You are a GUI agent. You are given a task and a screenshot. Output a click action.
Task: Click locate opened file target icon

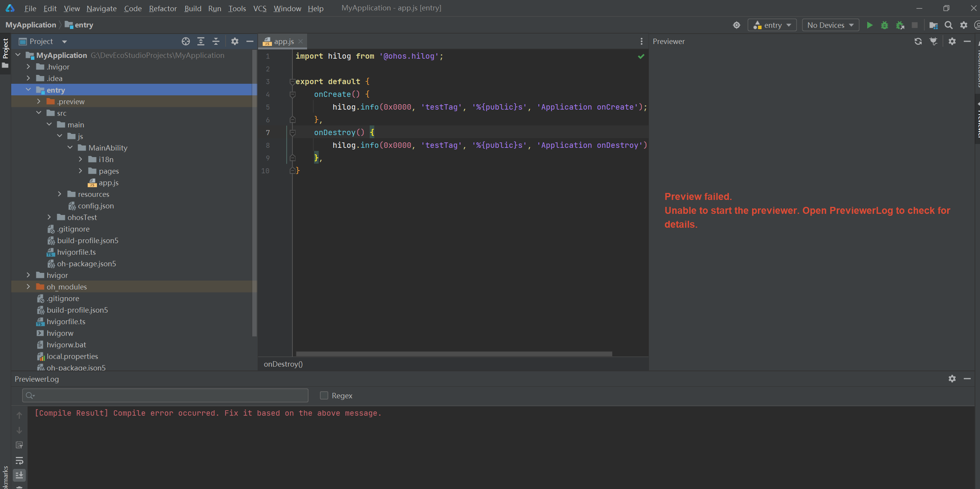pos(186,41)
